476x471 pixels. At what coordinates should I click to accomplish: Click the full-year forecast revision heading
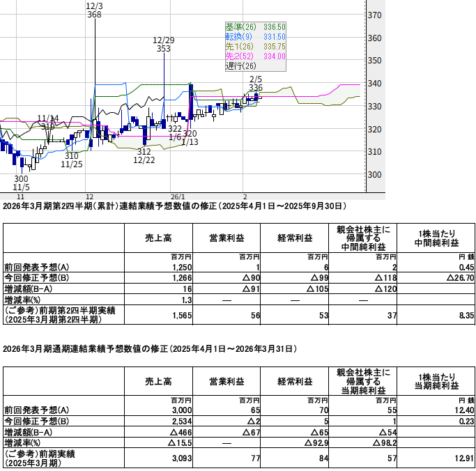coord(150,348)
